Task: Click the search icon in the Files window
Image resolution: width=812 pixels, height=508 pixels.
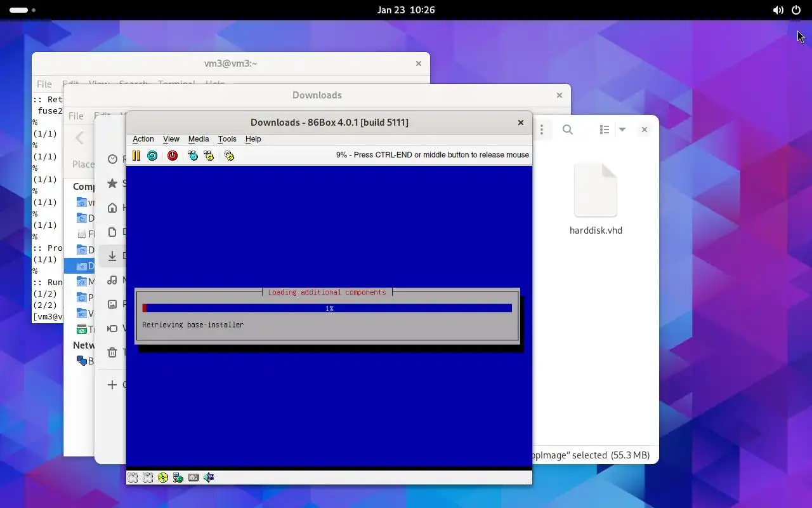Action: coord(568,130)
